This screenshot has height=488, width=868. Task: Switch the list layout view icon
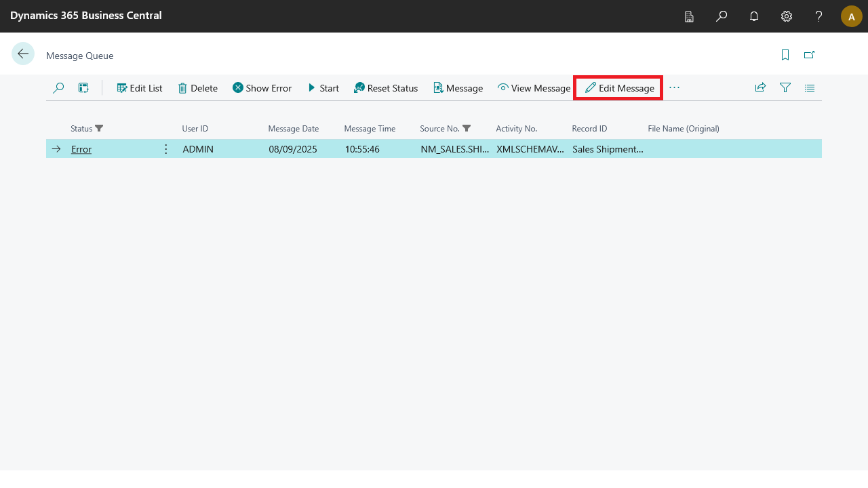810,88
